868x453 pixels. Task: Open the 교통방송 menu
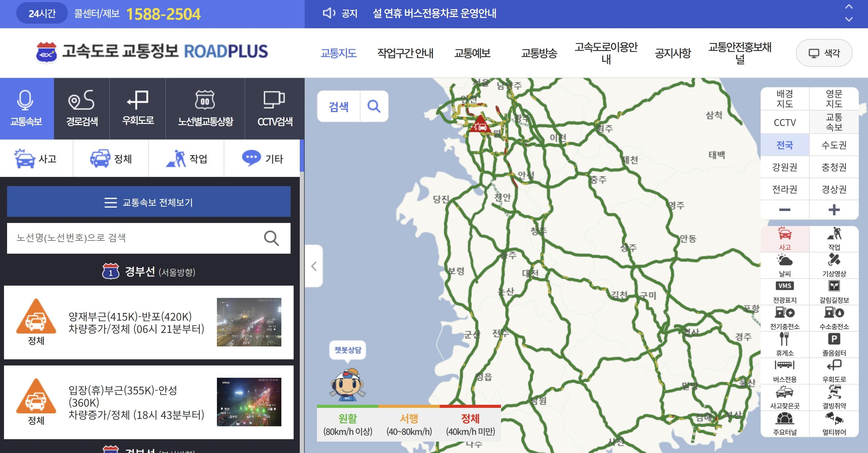click(539, 53)
